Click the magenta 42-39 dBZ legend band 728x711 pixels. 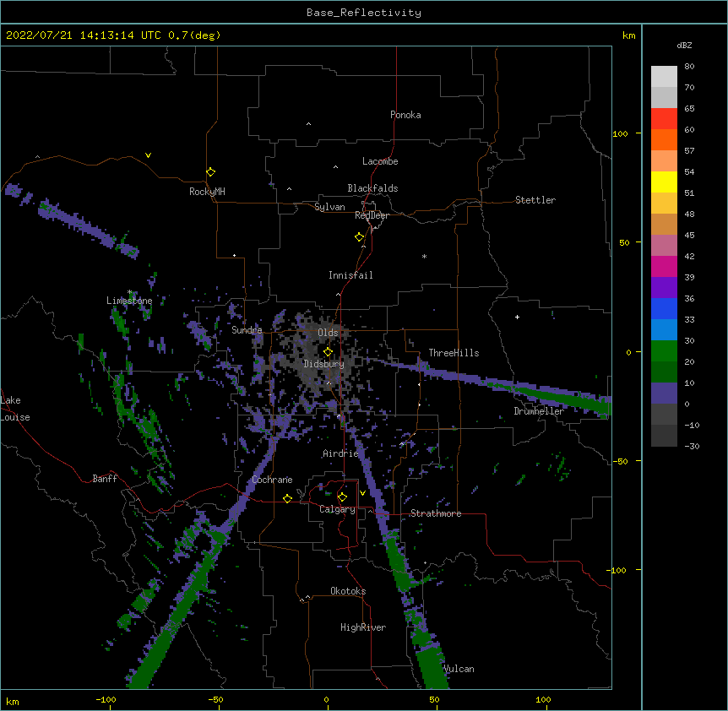(664, 266)
